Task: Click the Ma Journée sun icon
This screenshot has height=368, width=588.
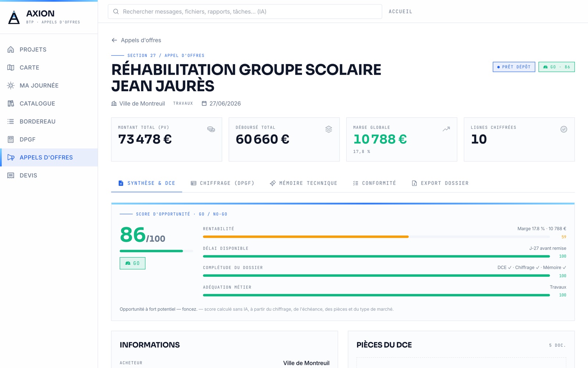Action: pyautogui.click(x=11, y=85)
